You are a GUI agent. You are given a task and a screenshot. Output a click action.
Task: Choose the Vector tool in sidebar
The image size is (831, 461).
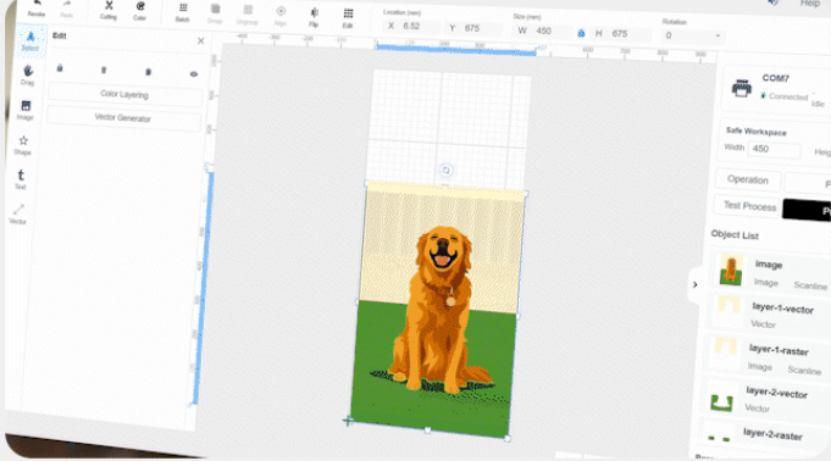coord(19,214)
